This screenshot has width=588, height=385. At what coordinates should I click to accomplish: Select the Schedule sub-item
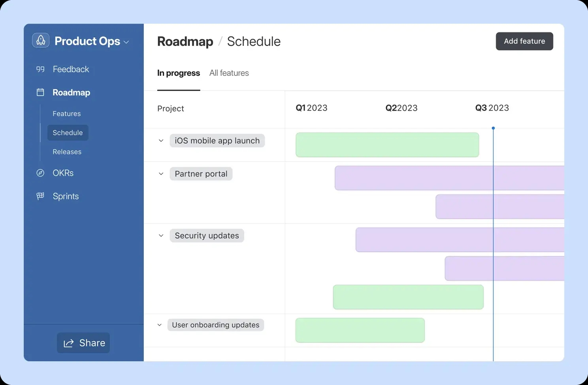68,133
